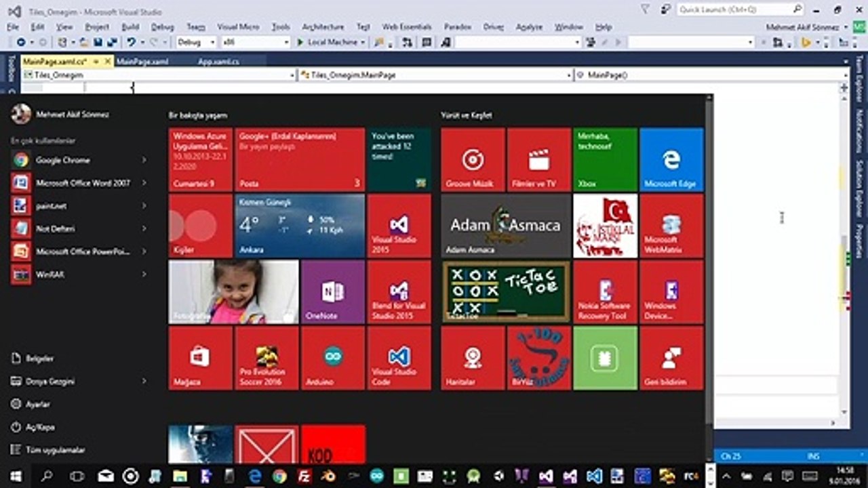The width and height of the screenshot is (868, 488).
Task: Open Blend for Visual Studio 2015 tile
Action: (x=399, y=292)
